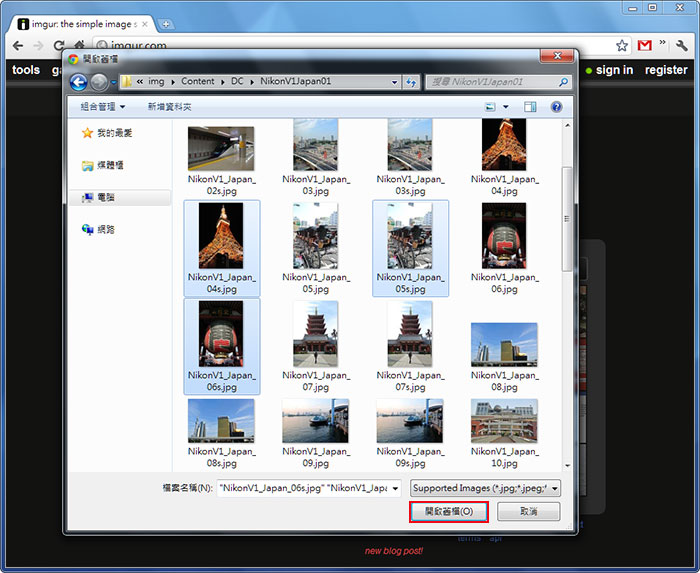The height and width of the screenshot is (573, 700).
Task: Click the Open (開啟舊檔) button
Action: tap(449, 511)
